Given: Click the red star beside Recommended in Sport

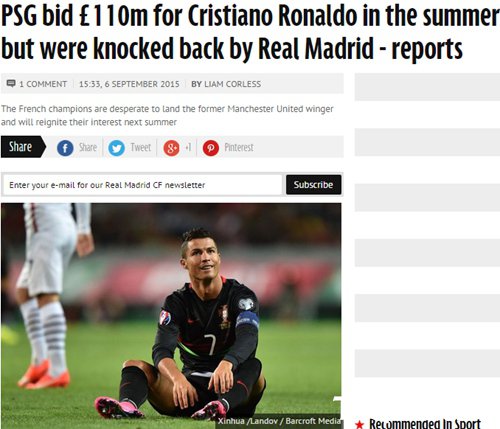Looking at the screenshot, I should [x=359, y=424].
